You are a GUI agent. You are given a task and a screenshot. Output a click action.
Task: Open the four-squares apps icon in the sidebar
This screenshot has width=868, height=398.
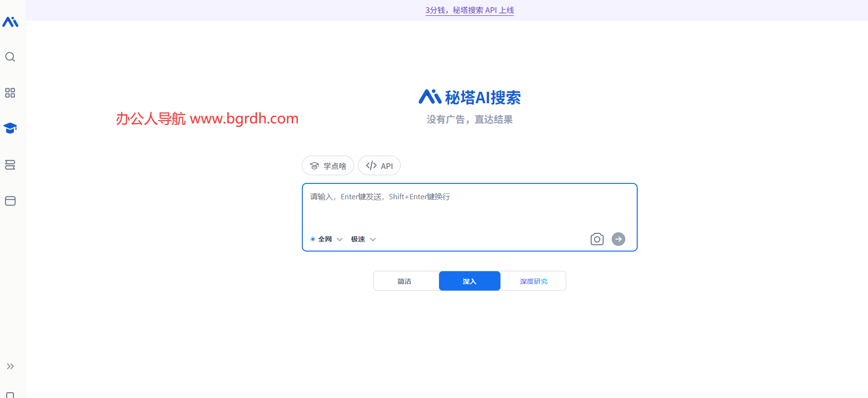[x=10, y=93]
